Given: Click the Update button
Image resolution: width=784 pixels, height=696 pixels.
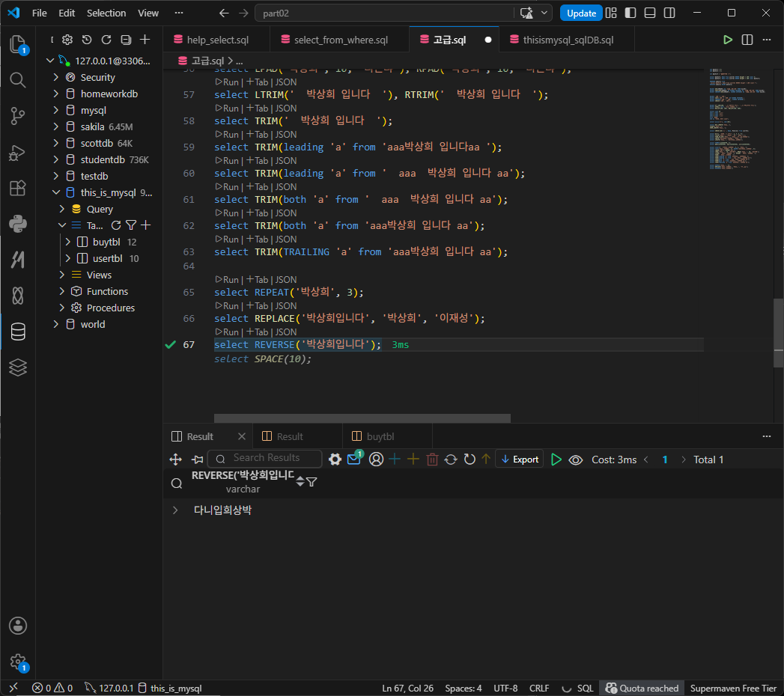Looking at the screenshot, I should point(581,13).
